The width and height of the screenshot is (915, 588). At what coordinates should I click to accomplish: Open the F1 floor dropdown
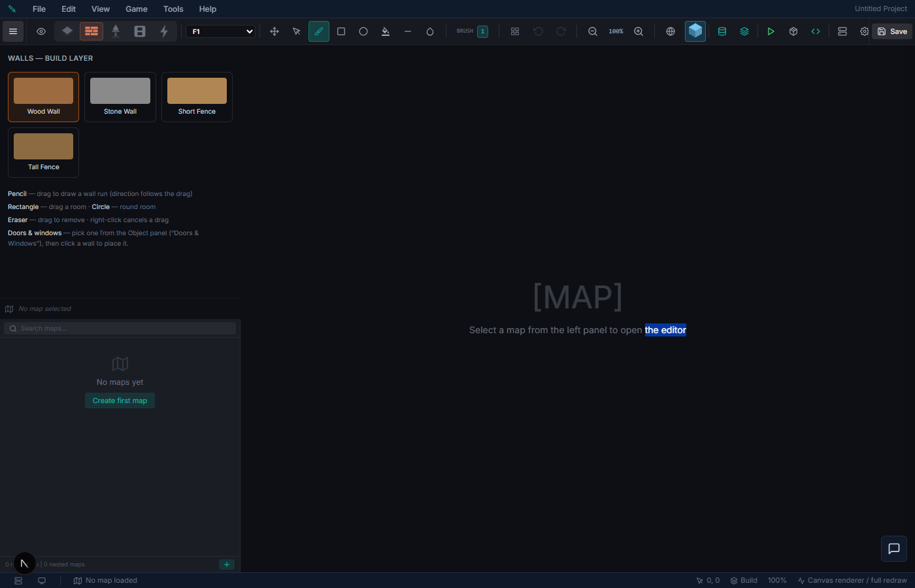pos(221,31)
